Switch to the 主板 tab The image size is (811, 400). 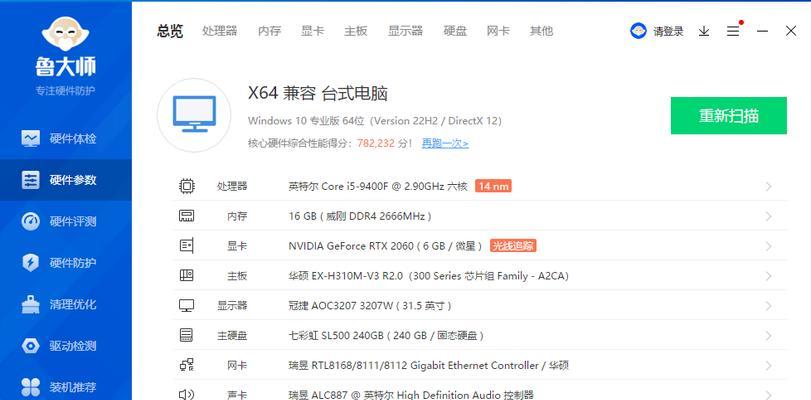click(x=356, y=31)
